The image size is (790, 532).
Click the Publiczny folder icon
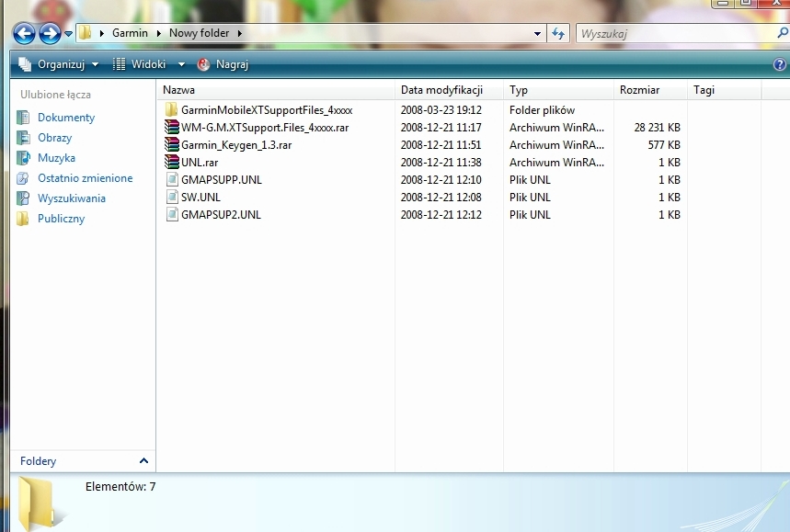click(x=23, y=219)
